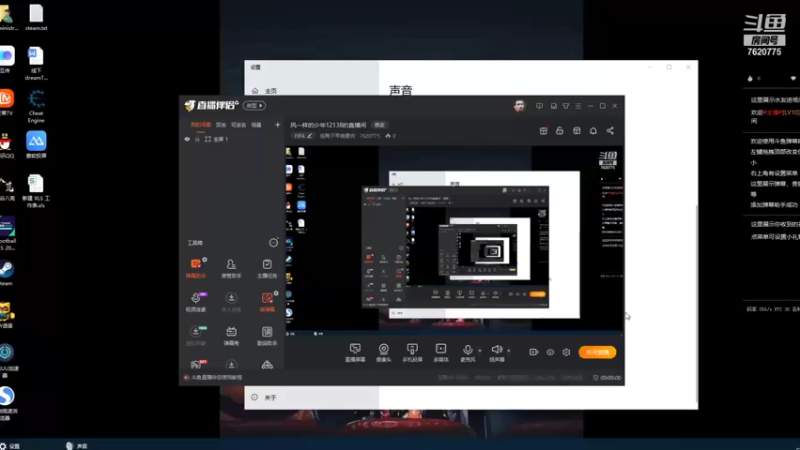This screenshot has height=450, width=800.
Task: Click the stream preview canvas
Action: pos(454,239)
